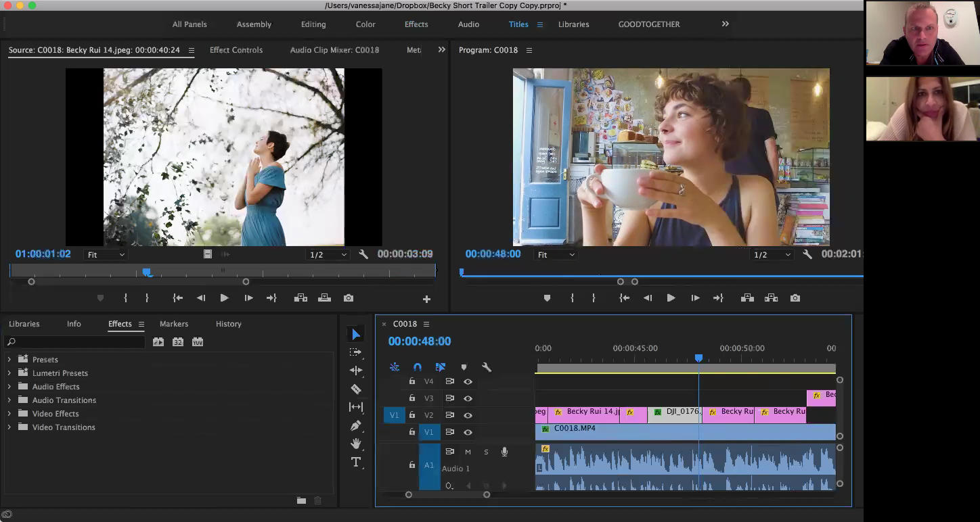Hide the V2 track output with the eye icon

[x=468, y=415]
